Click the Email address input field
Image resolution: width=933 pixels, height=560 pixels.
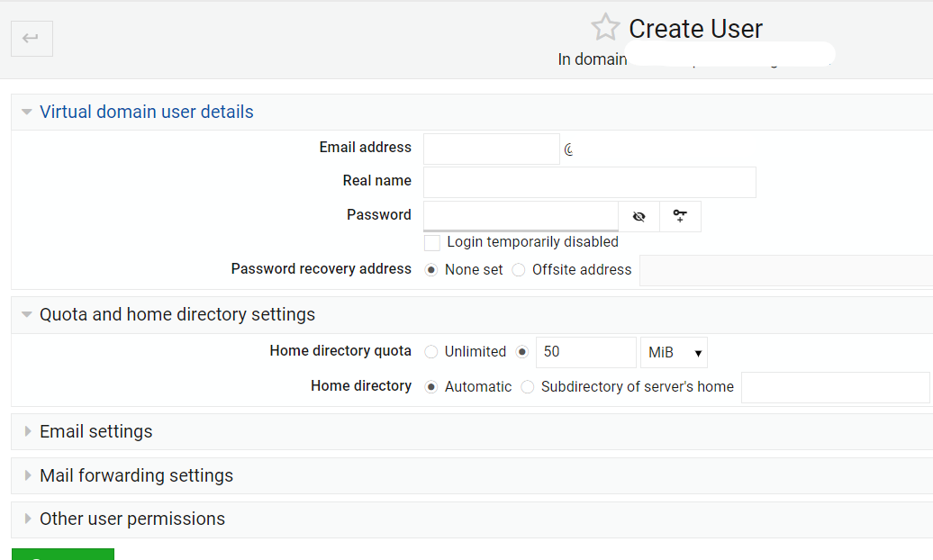[x=492, y=149]
